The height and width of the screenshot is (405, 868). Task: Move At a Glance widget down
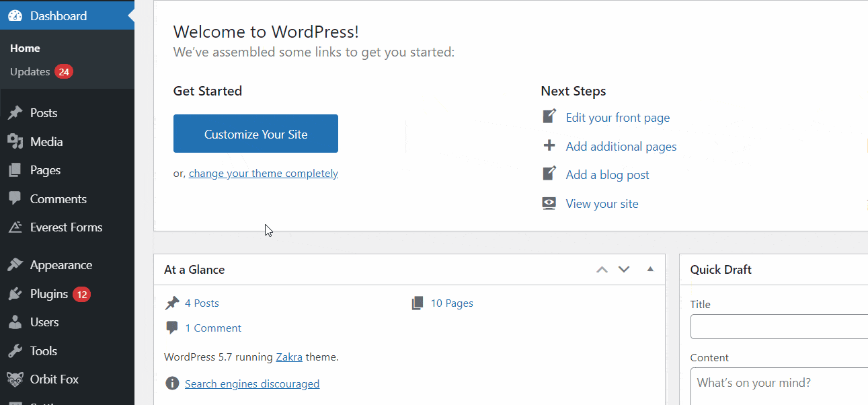tap(624, 270)
